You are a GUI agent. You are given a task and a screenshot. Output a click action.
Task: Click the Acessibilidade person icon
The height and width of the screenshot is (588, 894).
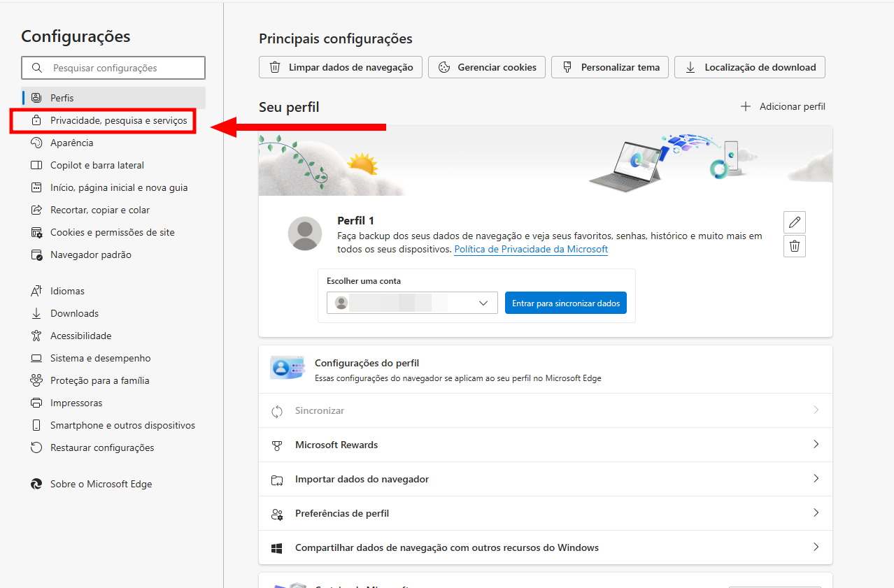click(36, 336)
